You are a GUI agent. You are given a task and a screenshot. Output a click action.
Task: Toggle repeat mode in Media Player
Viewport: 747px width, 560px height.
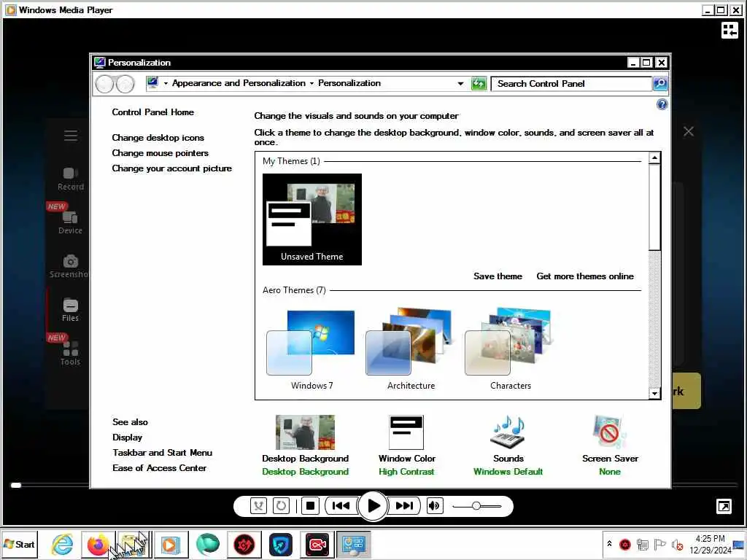coord(281,506)
